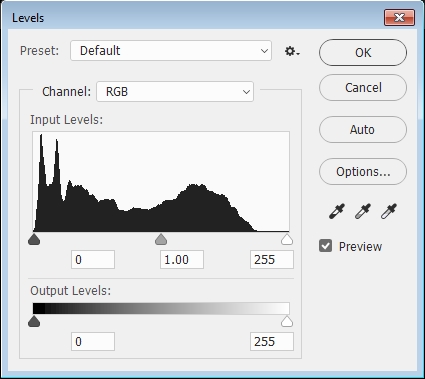Open the Preset dropdown showing Default
This screenshot has height=379, width=425.
[x=171, y=51]
